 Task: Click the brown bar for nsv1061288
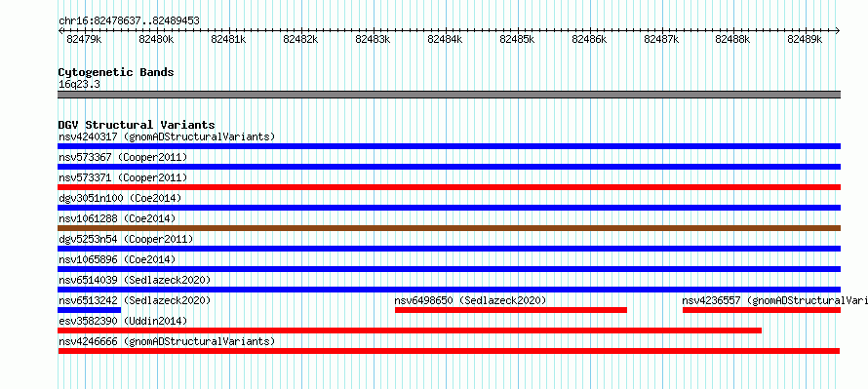pyautogui.click(x=449, y=228)
